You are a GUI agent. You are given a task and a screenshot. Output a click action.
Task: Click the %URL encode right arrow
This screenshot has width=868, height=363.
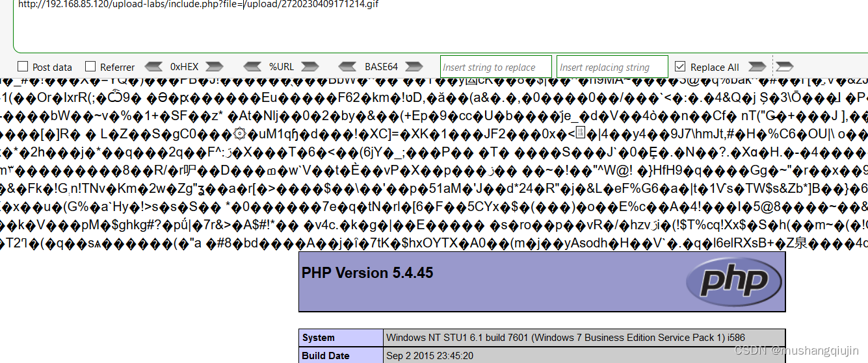coord(310,66)
